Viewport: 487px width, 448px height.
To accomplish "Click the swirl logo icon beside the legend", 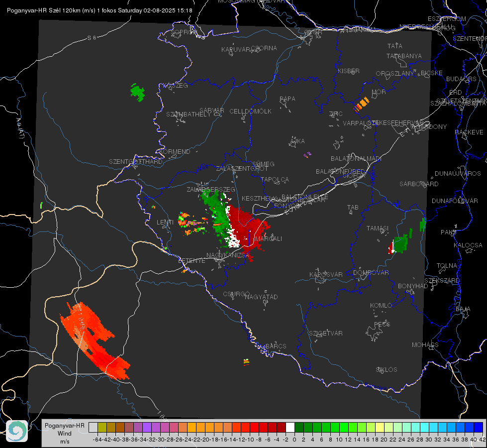I will pyautogui.click(x=17, y=431).
